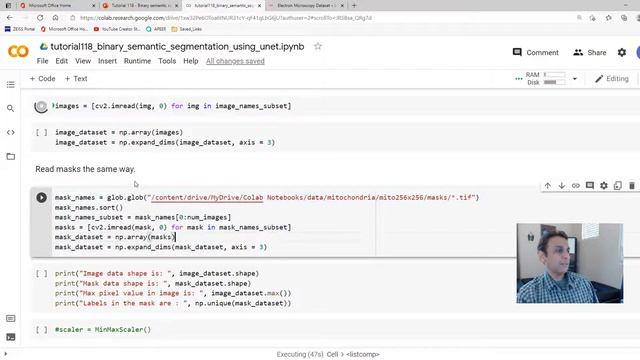Open the File menu

tap(42, 61)
